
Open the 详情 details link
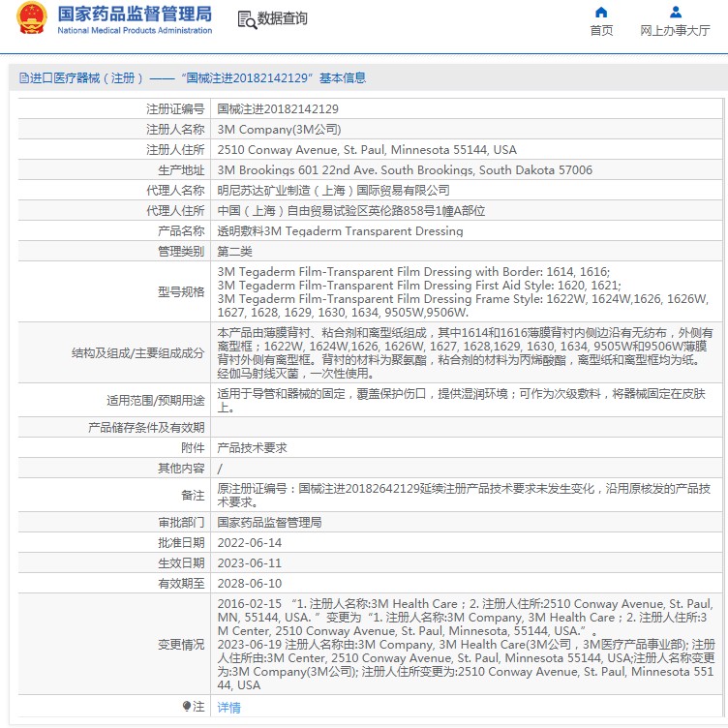tap(228, 707)
